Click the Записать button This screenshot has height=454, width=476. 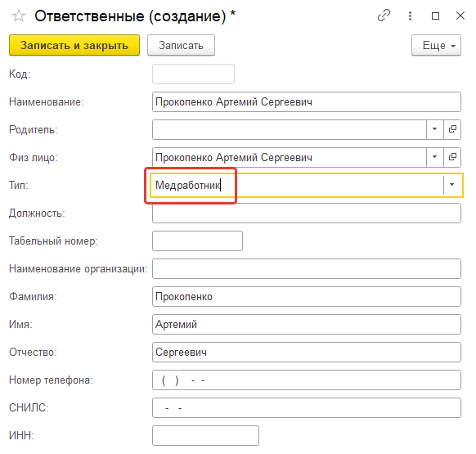click(x=181, y=45)
